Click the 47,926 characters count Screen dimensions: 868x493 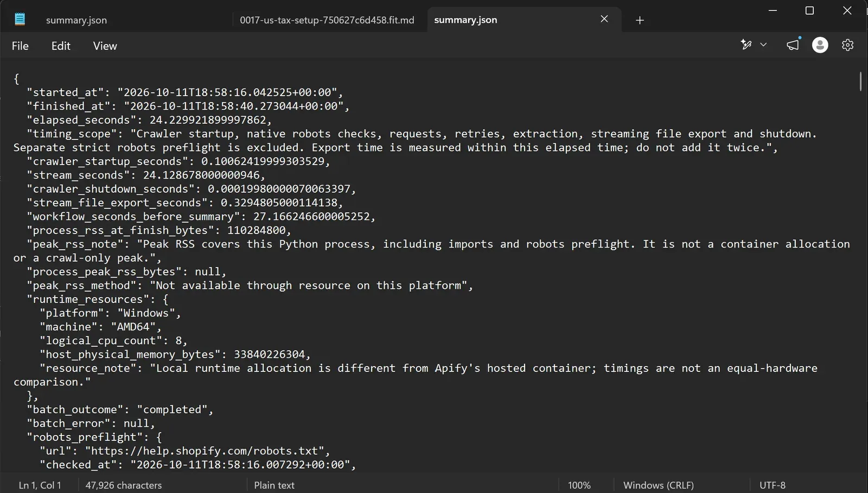[124, 485]
